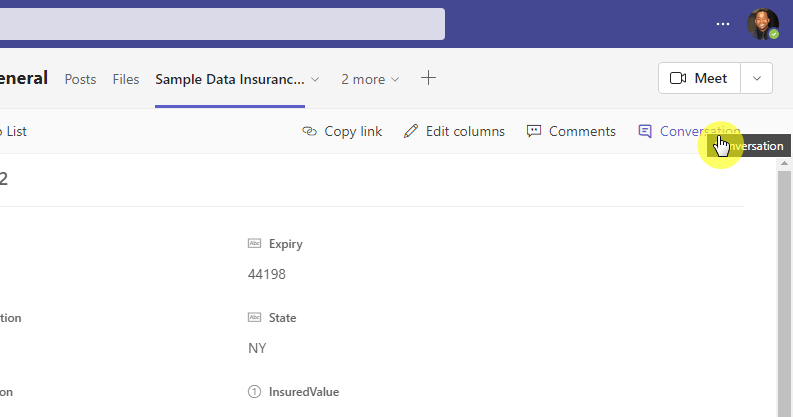Add a new tab with plus icon
The image size is (793, 417).
tap(428, 78)
